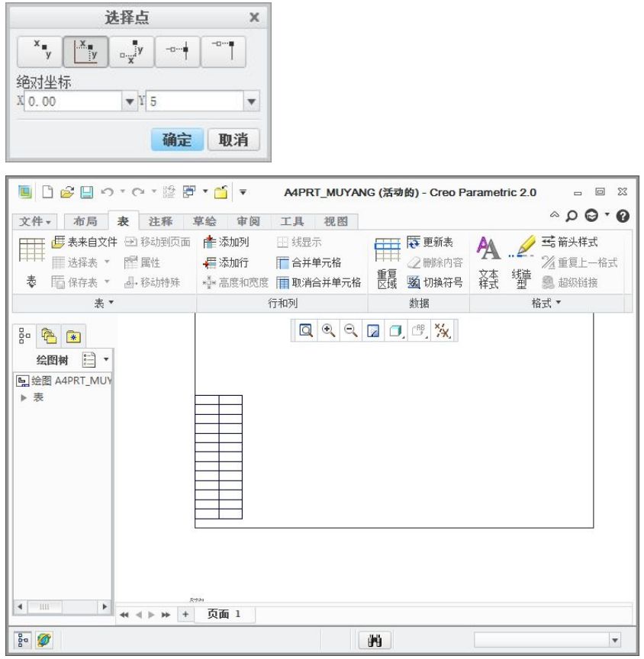Expand the 表 node in drawing tree
Image resolution: width=644 pixels, height=659 pixels.
[24, 397]
